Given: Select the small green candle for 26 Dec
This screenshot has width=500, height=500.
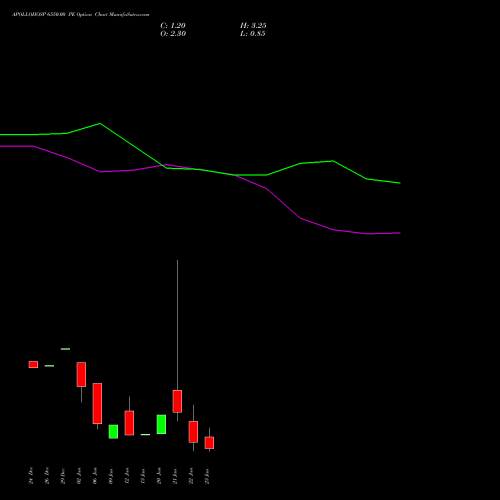Looking at the screenshot, I should [x=49, y=366].
